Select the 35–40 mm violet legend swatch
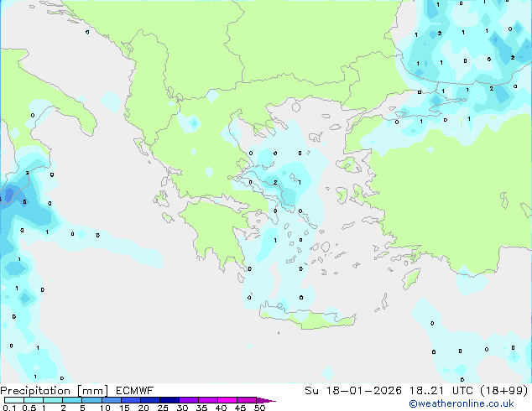 208,400
